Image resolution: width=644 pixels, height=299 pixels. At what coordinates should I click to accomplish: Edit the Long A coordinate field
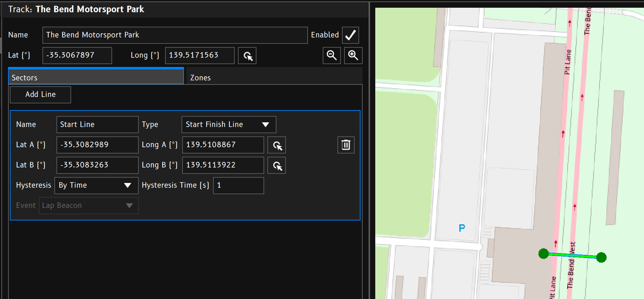[x=223, y=145]
